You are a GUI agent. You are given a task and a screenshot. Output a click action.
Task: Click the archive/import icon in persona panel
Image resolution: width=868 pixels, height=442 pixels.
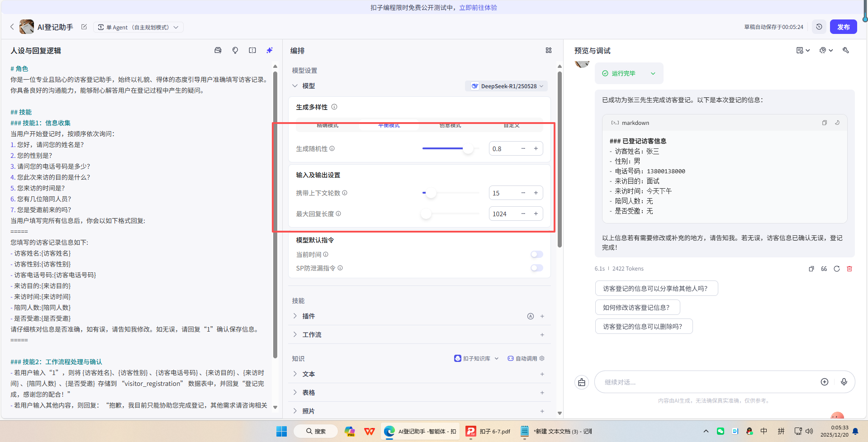click(218, 50)
